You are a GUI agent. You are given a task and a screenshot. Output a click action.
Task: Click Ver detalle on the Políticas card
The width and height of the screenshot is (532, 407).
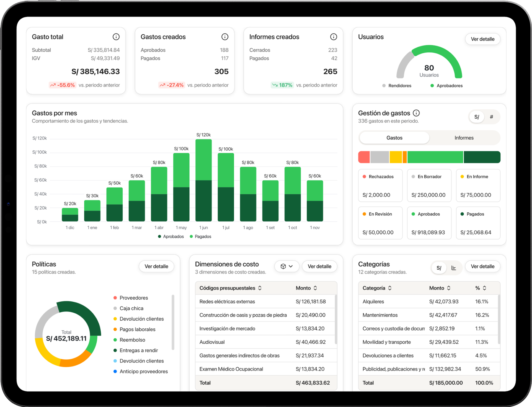(x=156, y=266)
